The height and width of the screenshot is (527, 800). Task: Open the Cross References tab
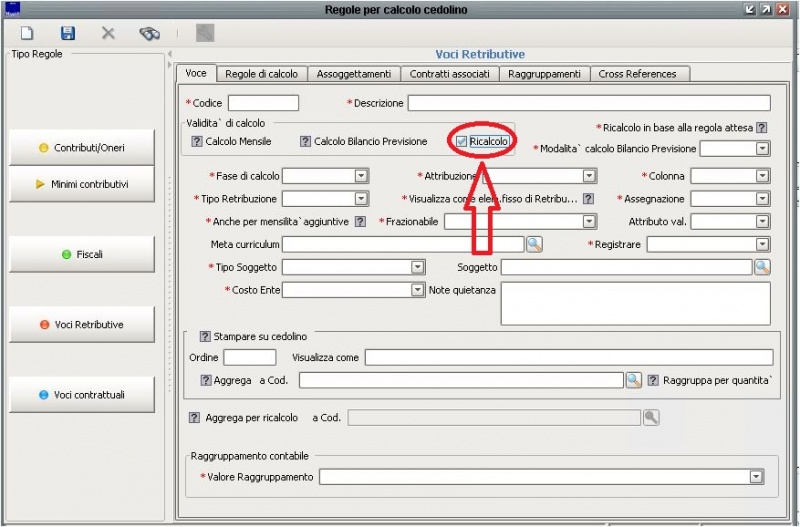point(638,74)
